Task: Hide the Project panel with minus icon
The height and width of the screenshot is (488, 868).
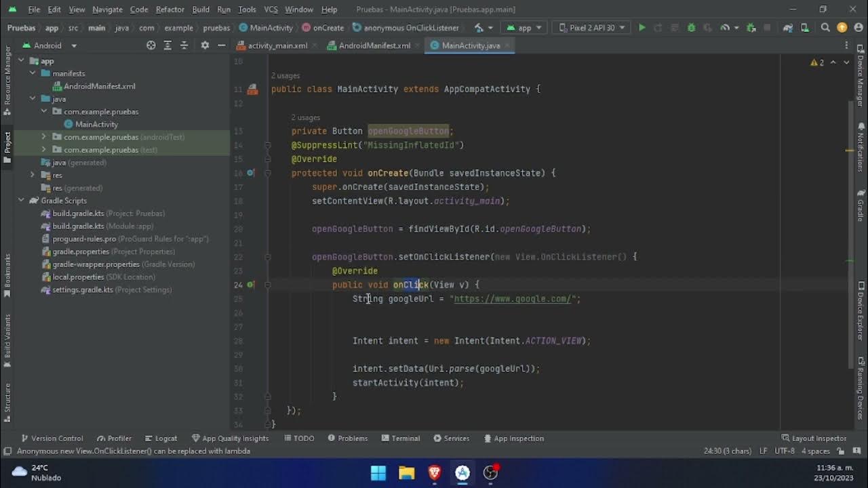Action: (221, 45)
